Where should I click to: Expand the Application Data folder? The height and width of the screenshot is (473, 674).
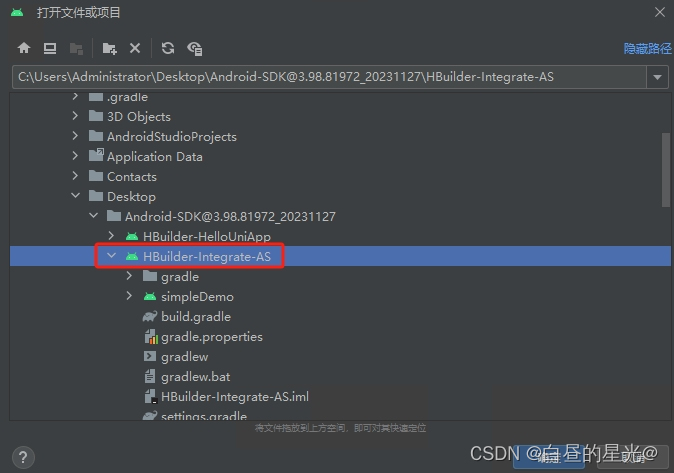[x=75, y=156]
